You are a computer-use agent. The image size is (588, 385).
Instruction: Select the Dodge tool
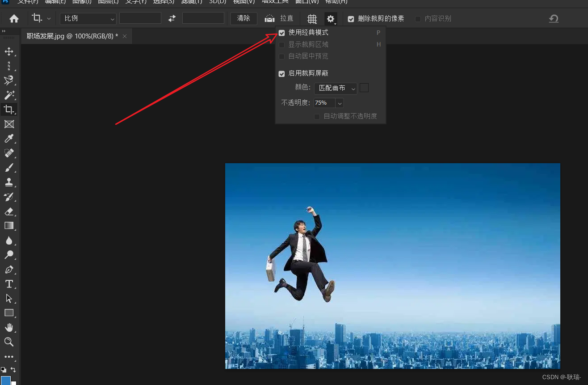tap(9, 255)
